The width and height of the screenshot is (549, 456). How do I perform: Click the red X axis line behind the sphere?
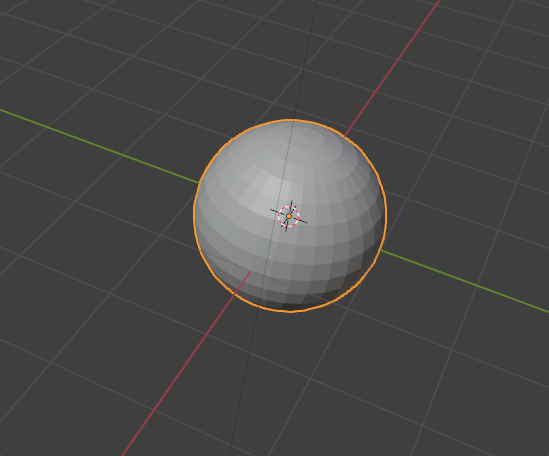(392, 68)
